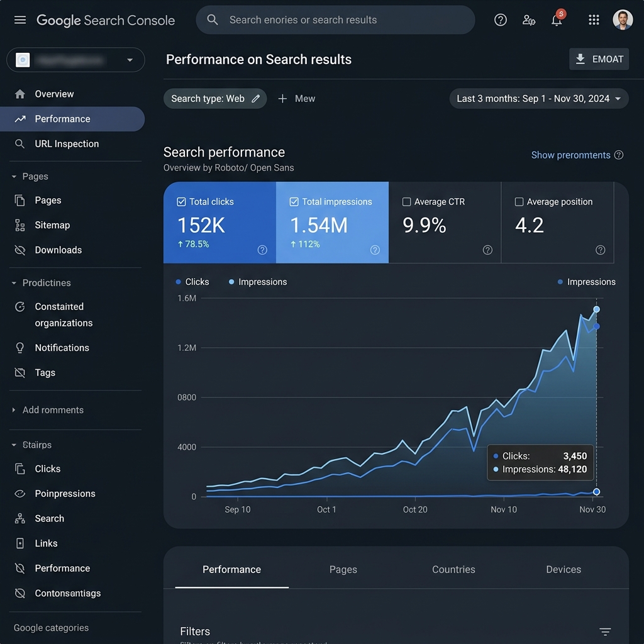Click the trend icon beside Performance
The width and height of the screenshot is (644, 644).
19,119
